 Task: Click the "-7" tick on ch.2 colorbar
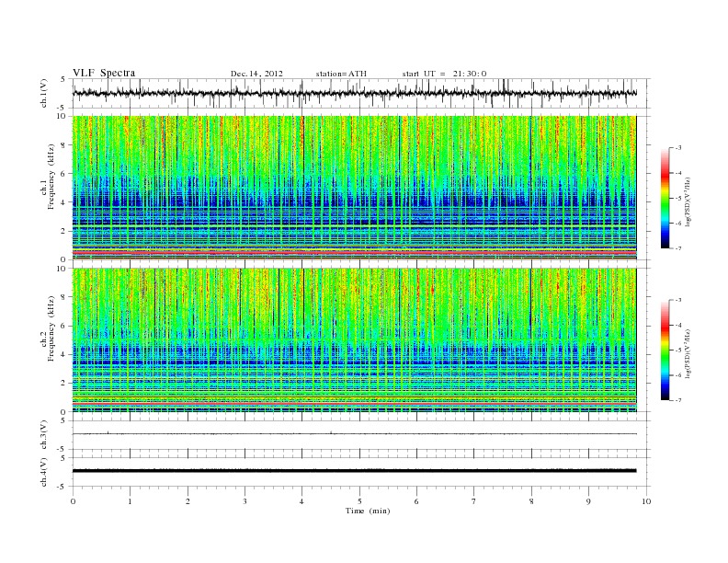[x=678, y=400]
